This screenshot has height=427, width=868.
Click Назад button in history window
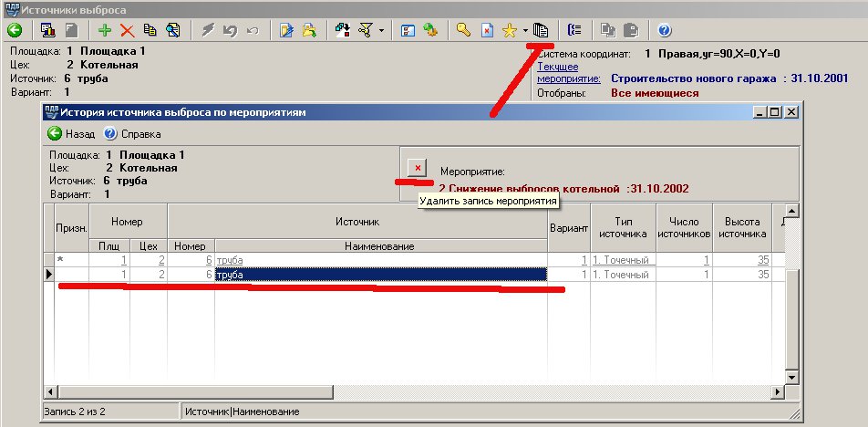tap(70, 133)
